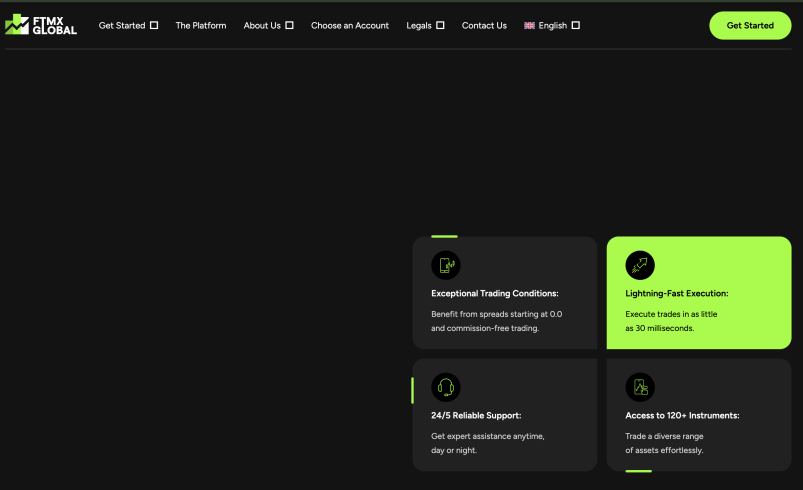Select the Exceptional Trading Conditions heading
This screenshot has height=490, width=803.
(495, 293)
